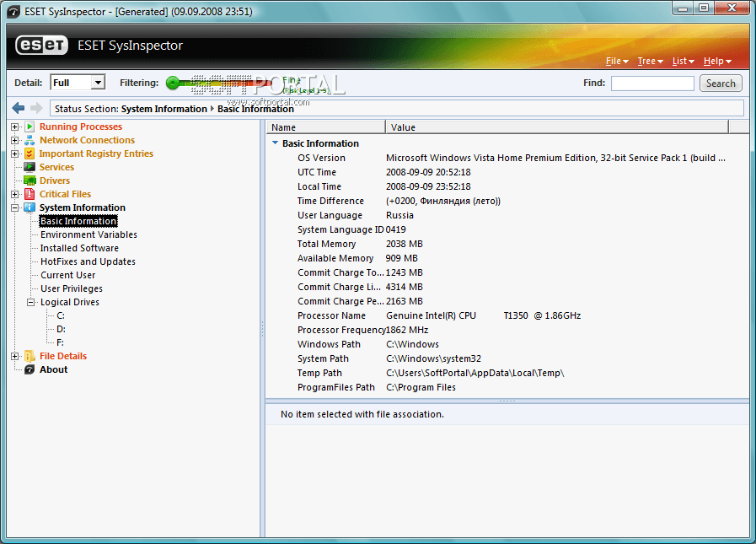The width and height of the screenshot is (756, 544).
Task: Click the ESET logo in header
Action: (x=42, y=46)
